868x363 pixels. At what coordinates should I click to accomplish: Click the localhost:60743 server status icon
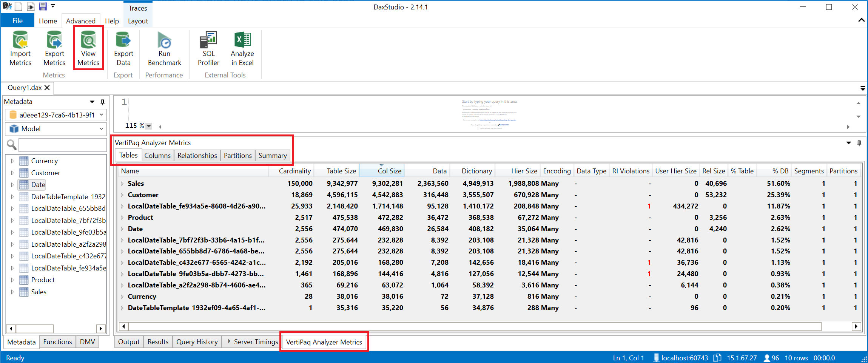click(x=656, y=357)
